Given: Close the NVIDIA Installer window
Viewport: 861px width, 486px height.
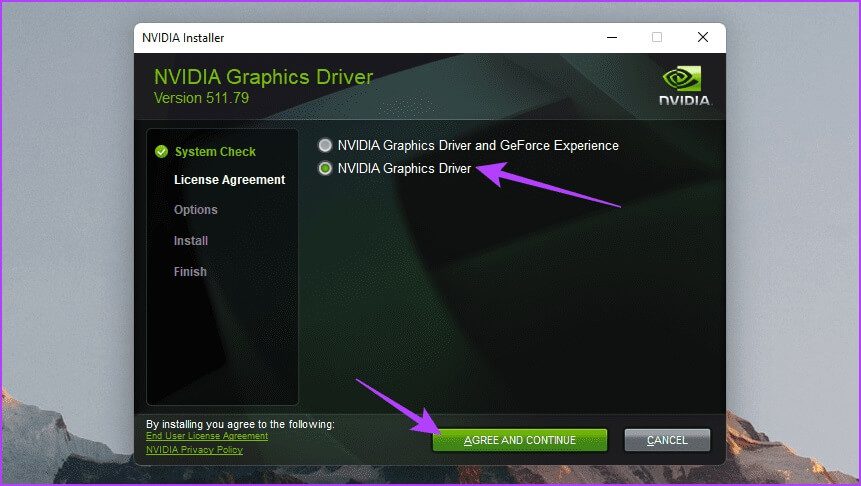Looking at the screenshot, I should coord(703,37).
